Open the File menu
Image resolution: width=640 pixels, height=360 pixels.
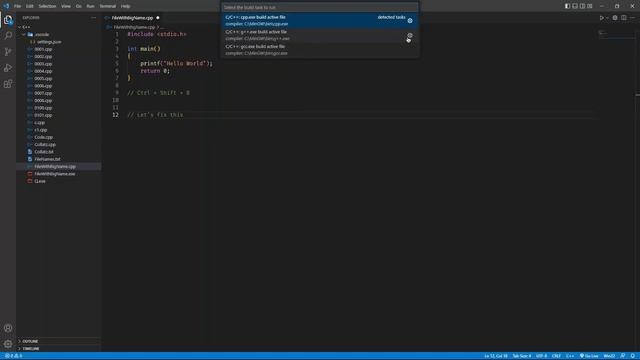click(x=18, y=6)
